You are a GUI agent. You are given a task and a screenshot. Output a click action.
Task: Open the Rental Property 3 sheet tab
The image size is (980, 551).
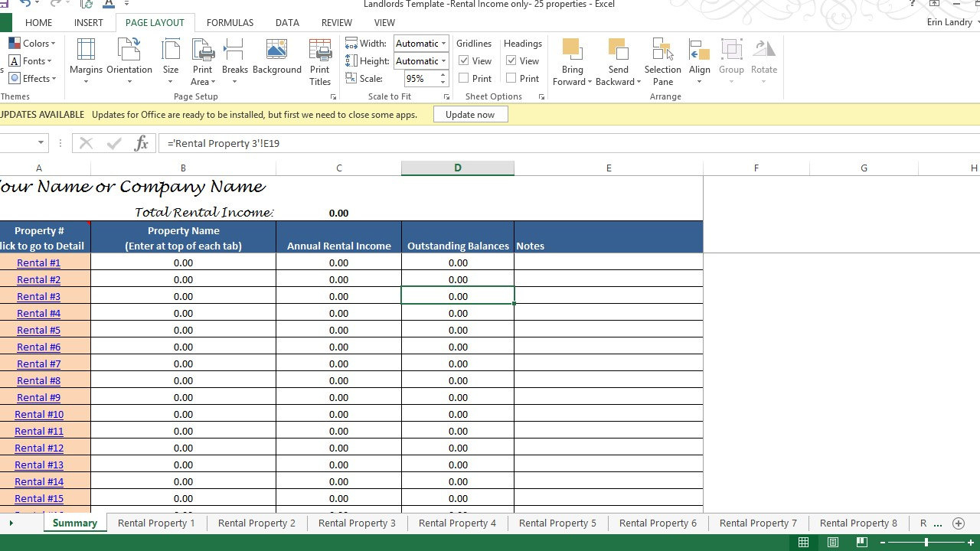point(357,523)
